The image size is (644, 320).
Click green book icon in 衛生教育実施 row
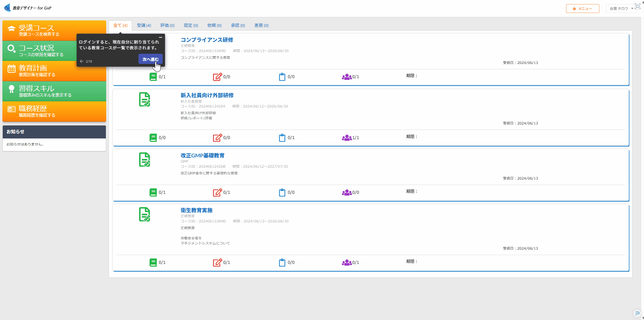[x=153, y=263]
